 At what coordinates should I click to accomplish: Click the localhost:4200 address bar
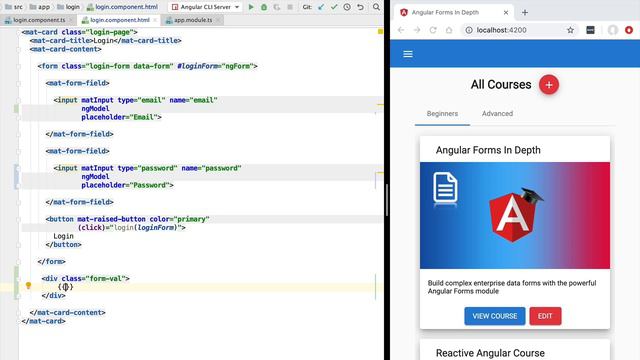tap(520, 30)
